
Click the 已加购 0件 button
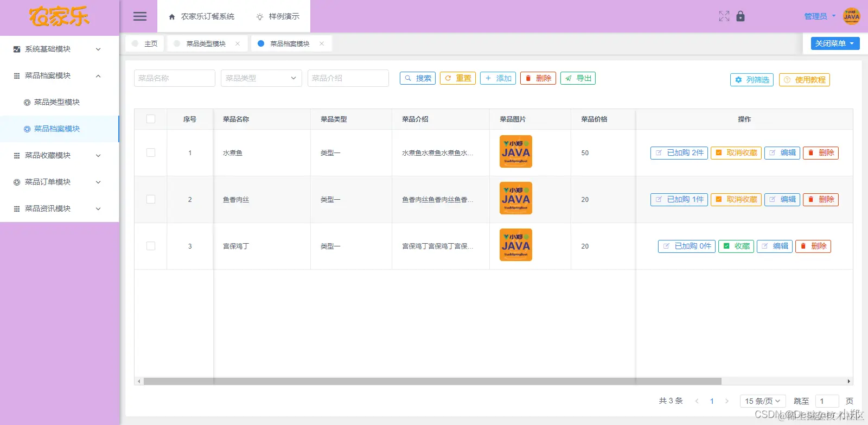click(687, 246)
